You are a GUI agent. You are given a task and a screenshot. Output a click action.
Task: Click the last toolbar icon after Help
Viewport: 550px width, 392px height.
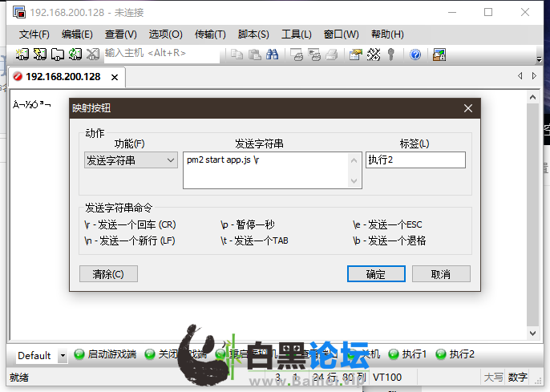coord(439,55)
